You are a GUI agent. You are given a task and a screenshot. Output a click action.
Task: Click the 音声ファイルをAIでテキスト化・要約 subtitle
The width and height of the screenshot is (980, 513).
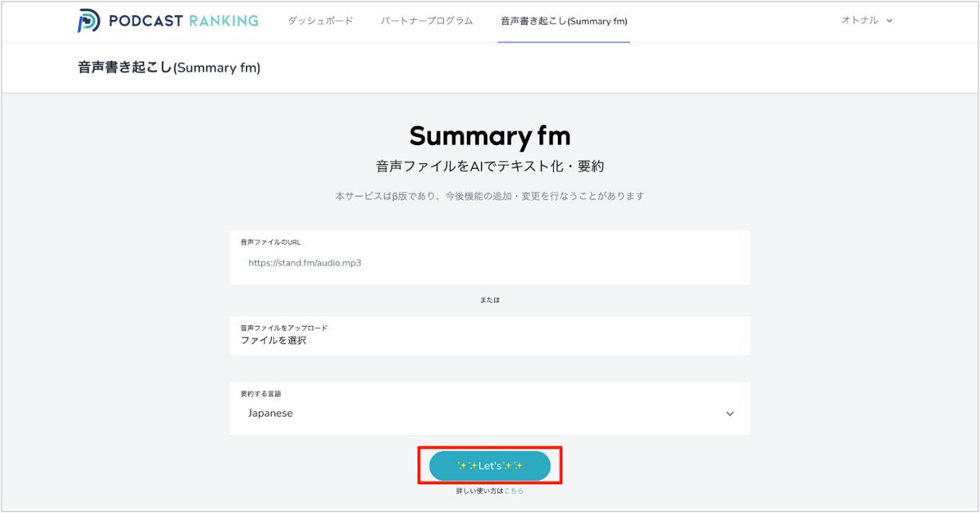[x=490, y=166]
